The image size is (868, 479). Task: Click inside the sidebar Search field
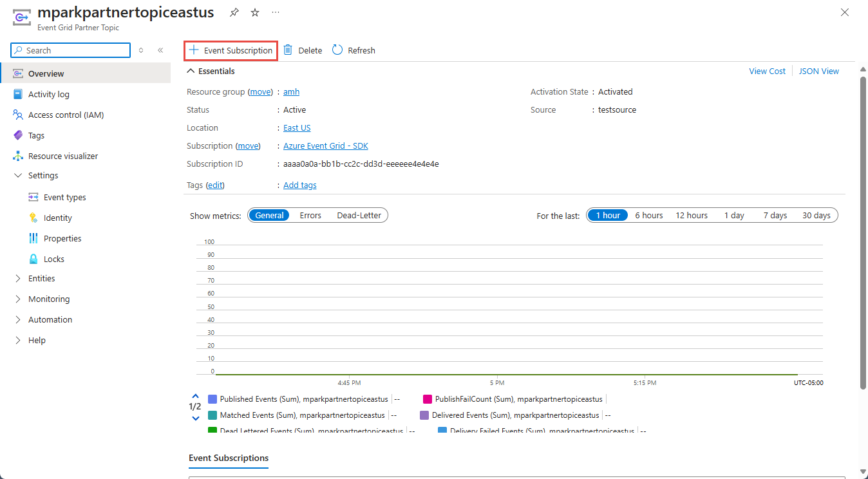click(x=70, y=50)
